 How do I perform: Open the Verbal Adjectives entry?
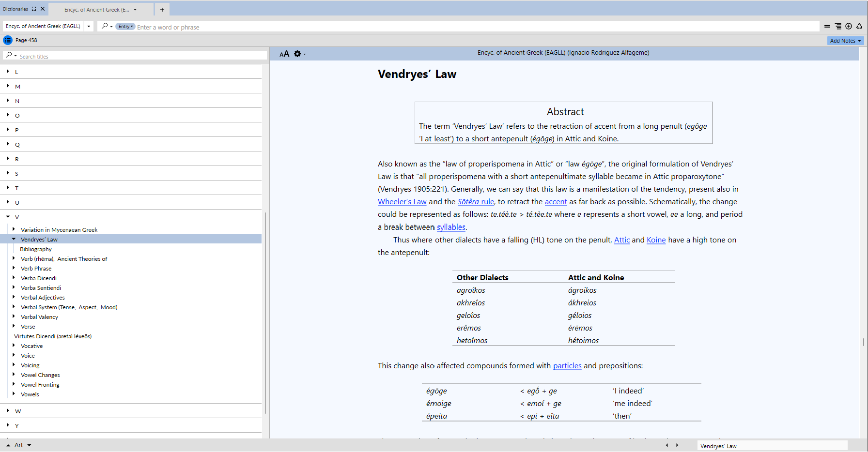[x=43, y=298]
